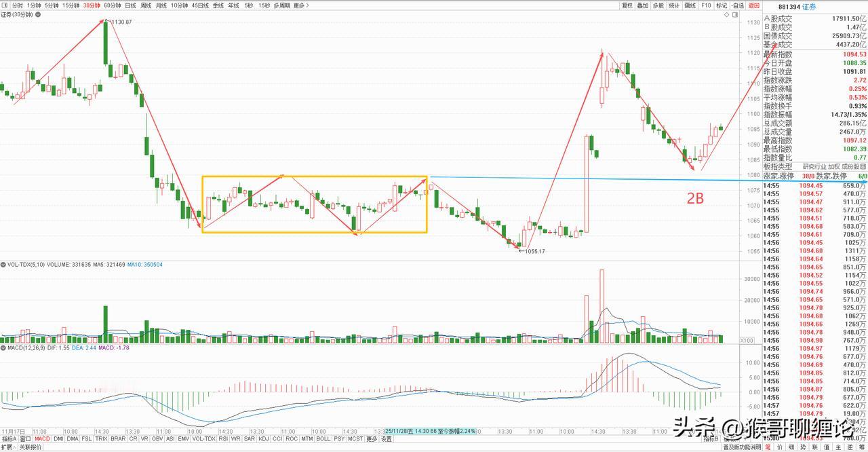
Task: Select RSI indicator tab
Action: pyautogui.click(x=223, y=439)
